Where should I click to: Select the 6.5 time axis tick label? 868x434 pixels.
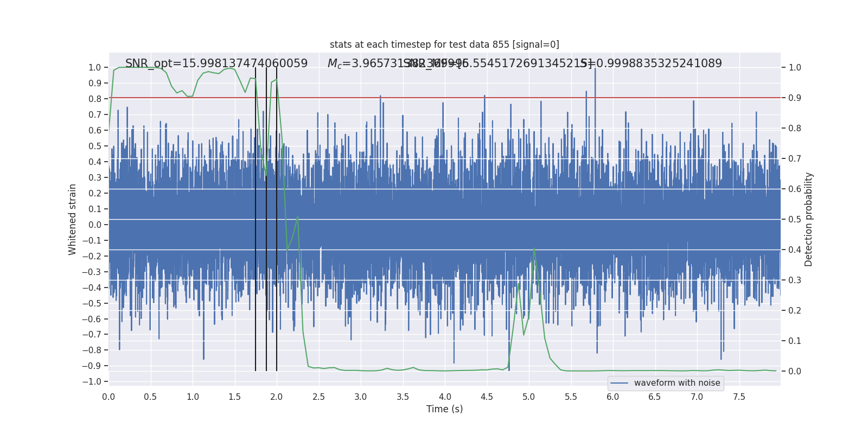pos(655,397)
